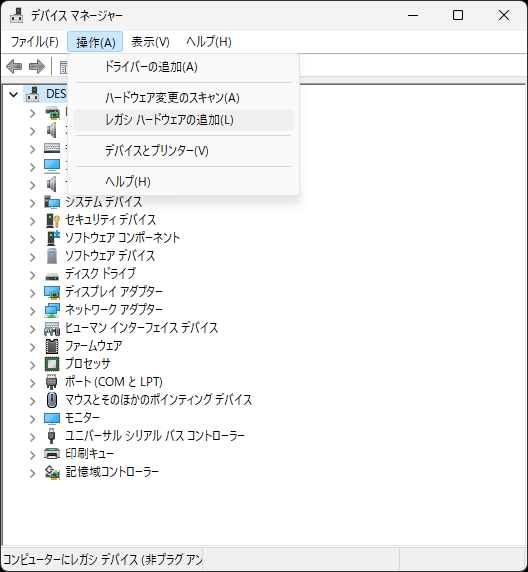Expand the モニター category chevron
Screen dimensions: 528x572
coord(32,419)
